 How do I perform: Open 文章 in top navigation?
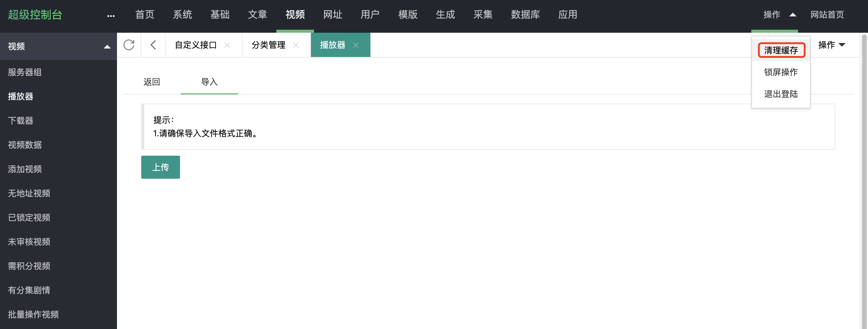(257, 15)
